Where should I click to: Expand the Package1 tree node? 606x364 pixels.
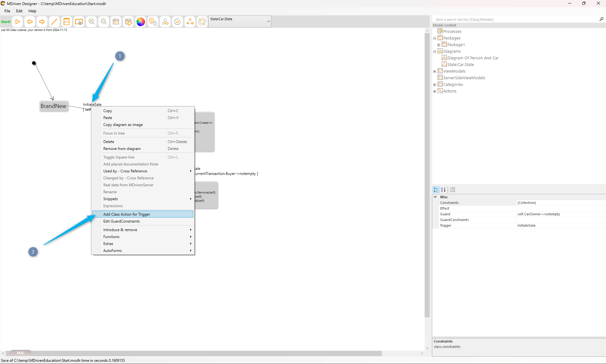(x=439, y=45)
